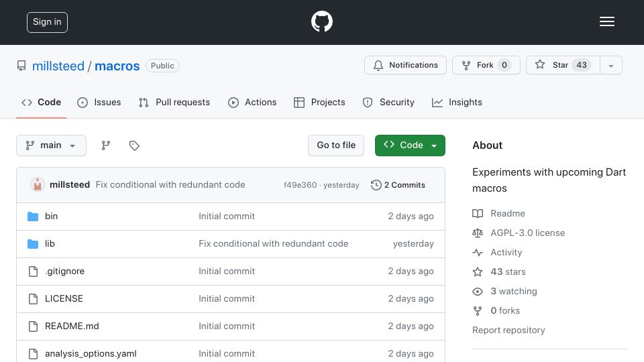Click the .gitignore file icon
This screenshot has width=644, height=362.
click(x=34, y=271)
